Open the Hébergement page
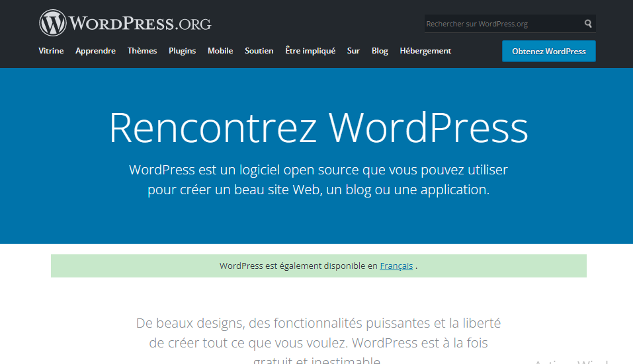This screenshot has width=633, height=364. coord(425,51)
